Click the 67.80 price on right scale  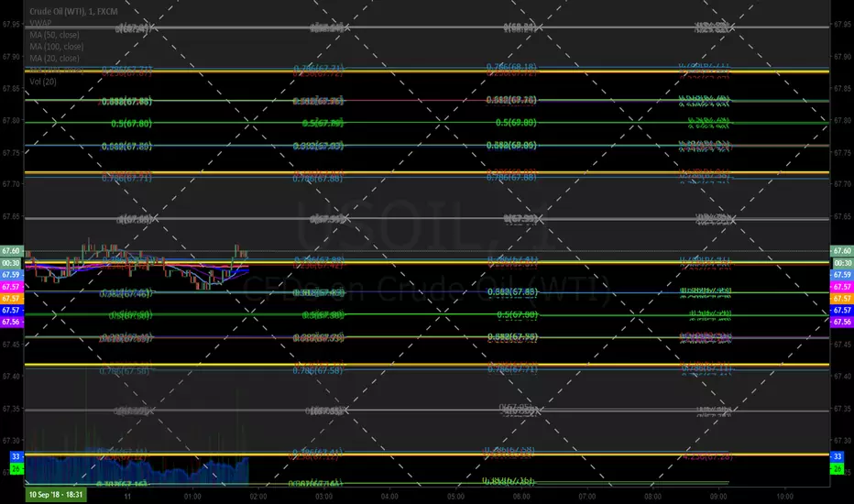[843, 120]
